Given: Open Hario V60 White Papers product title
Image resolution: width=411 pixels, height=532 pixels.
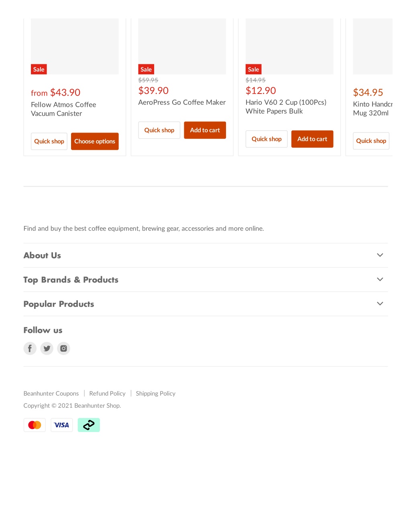Looking at the screenshot, I should 286,107.
